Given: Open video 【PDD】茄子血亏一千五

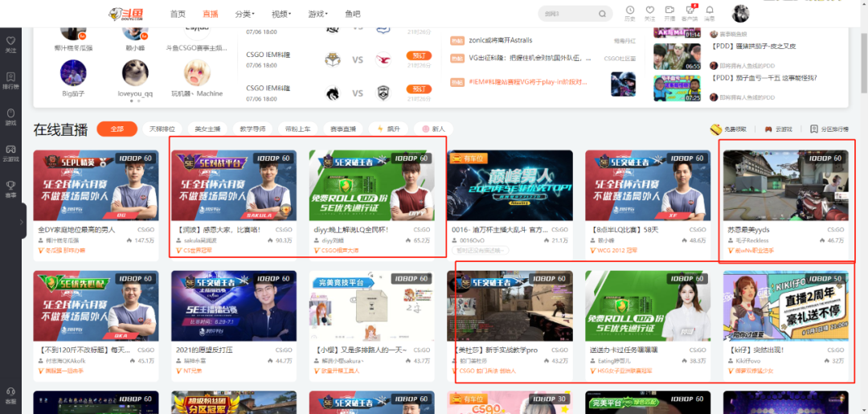Looking at the screenshot, I should [764, 77].
